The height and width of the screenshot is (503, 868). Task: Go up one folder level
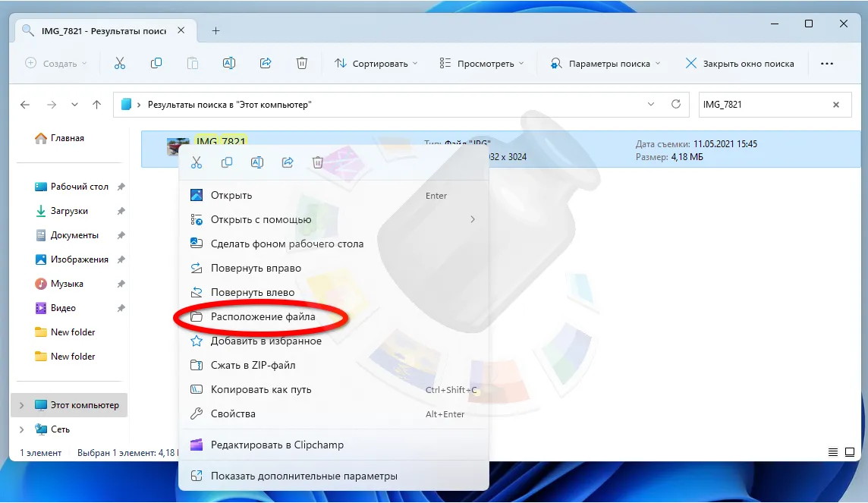(x=96, y=105)
